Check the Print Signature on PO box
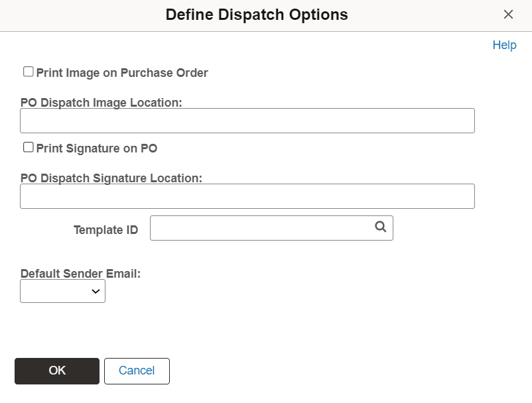 click(x=28, y=146)
